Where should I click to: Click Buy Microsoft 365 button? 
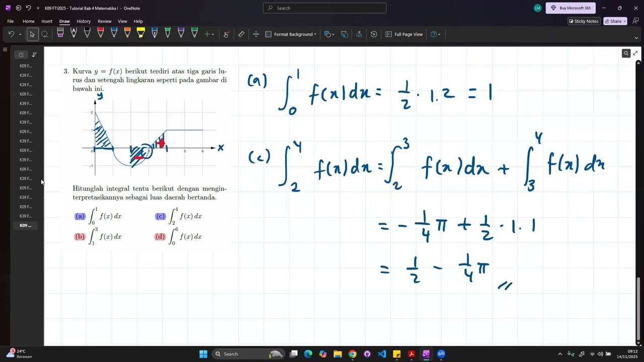pyautogui.click(x=571, y=8)
